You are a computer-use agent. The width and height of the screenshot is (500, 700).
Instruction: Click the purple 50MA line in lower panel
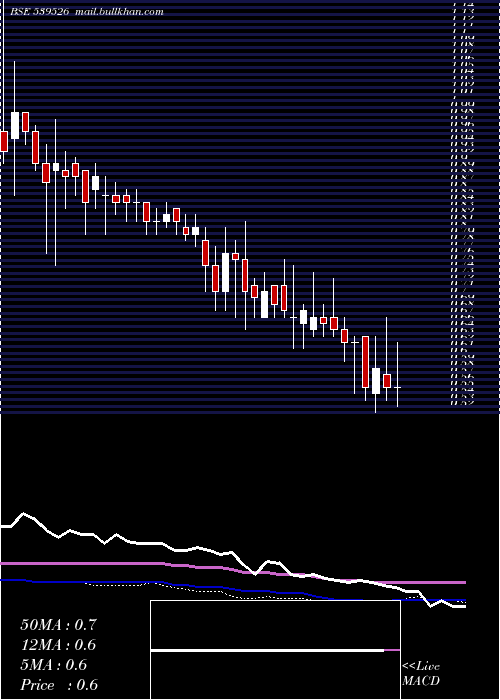[x=233, y=573]
